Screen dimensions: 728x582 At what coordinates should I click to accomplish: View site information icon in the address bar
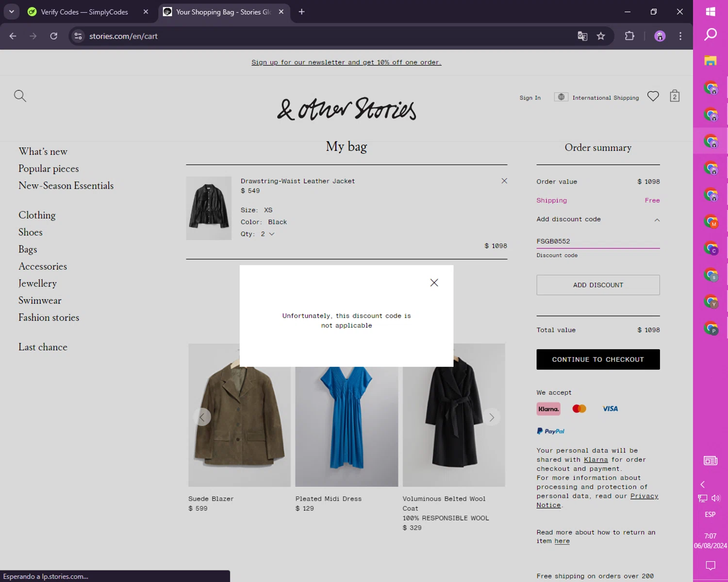[x=78, y=36]
